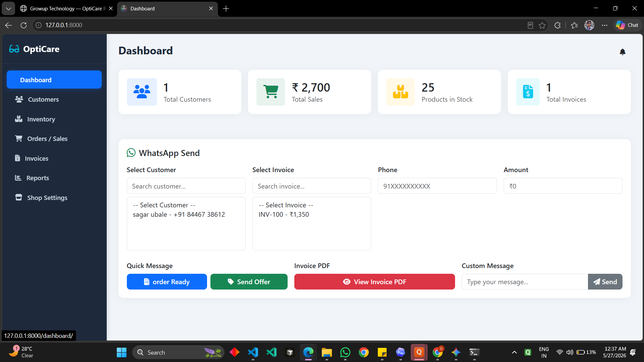Viewport: 644px width, 362px height.
Task: Reload the current page
Action: (23, 25)
